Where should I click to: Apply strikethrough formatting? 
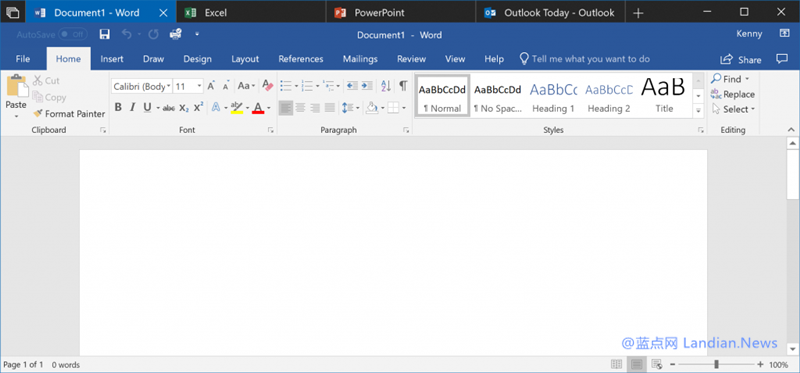pyautogui.click(x=169, y=108)
